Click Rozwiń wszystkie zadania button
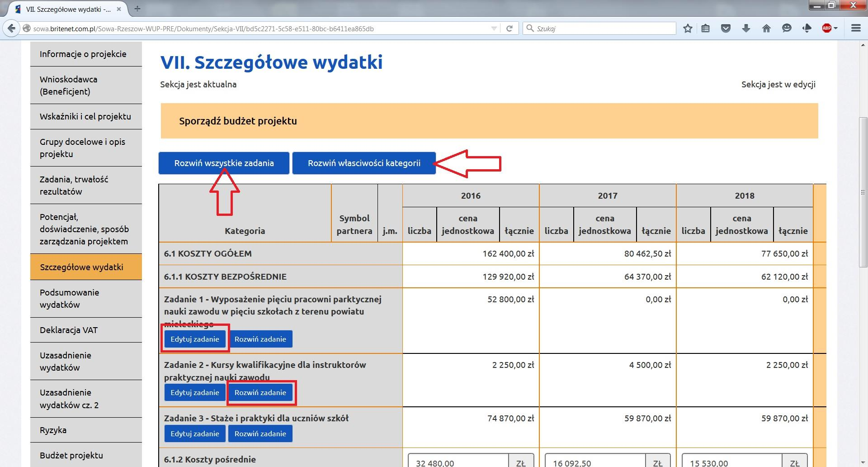This screenshot has height=467, width=868. tap(224, 163)
